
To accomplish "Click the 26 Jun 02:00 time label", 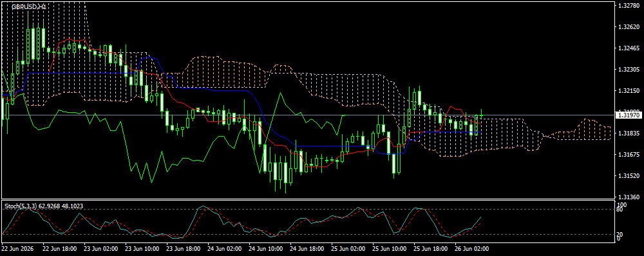I will pos(471,249).
